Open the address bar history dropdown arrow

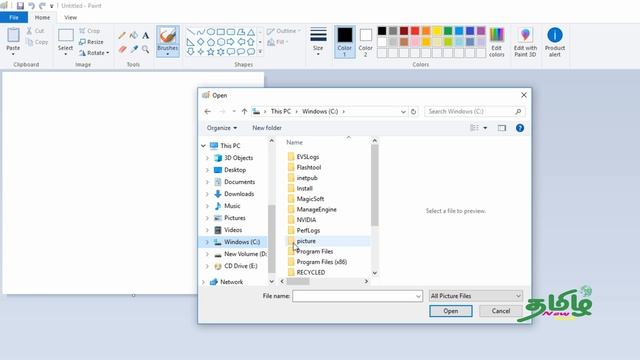[x=403, y=111]
